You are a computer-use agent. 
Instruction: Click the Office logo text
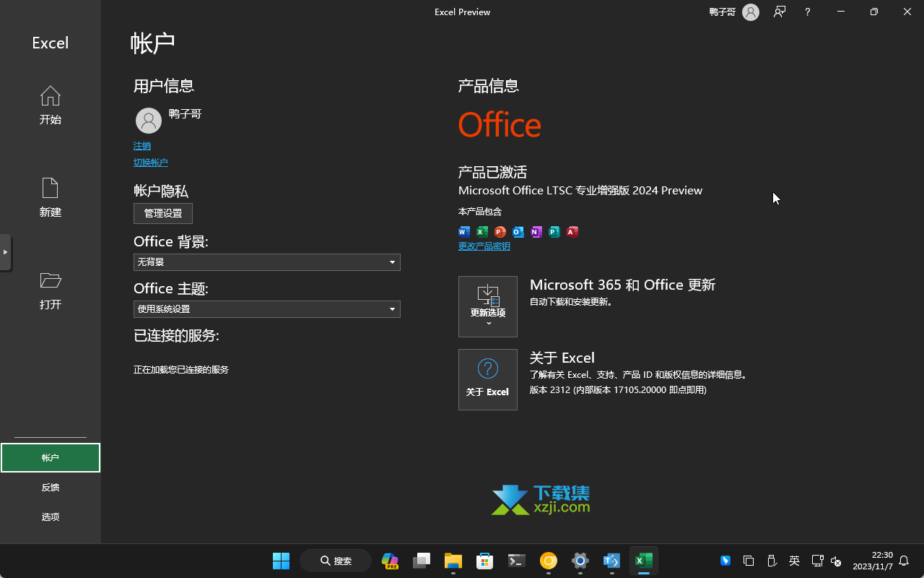coord(500,124)
